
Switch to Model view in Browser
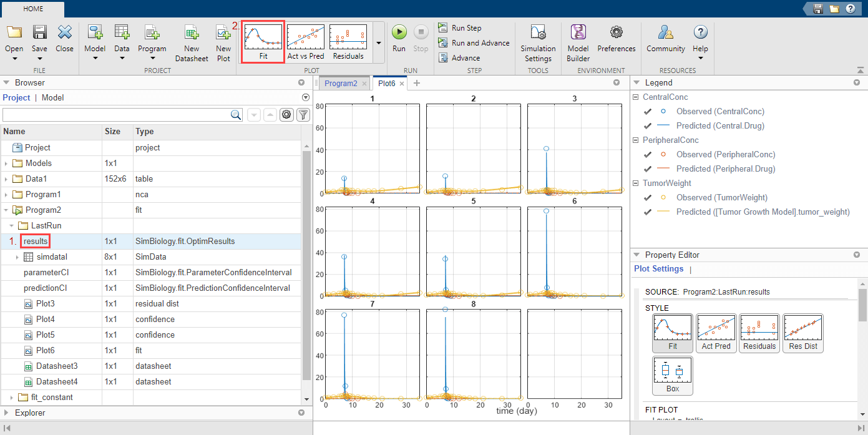click(x=52, y=98)
